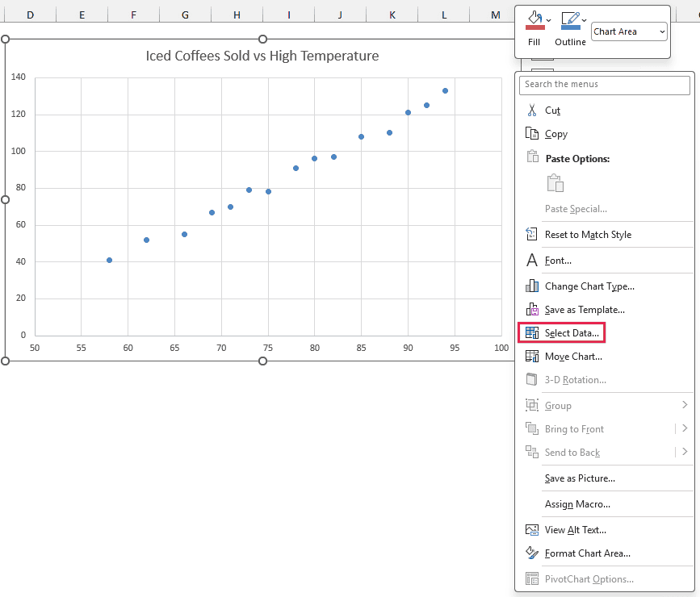Expand the Send to Back submenu arrow
Screen dimensions: 700x597
(685, 452)
